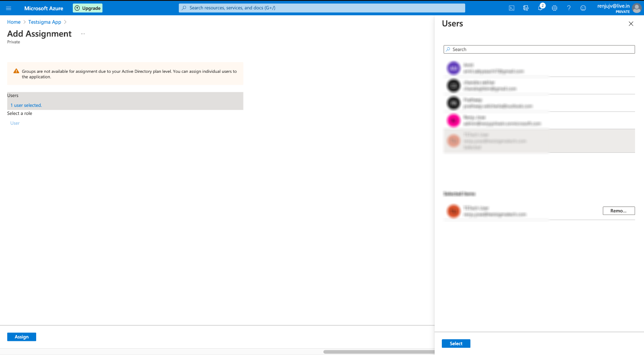Open the ellipsis menu beside Add Assignment
The width and height of the screenshot is (644, 355).
point(83,34)
